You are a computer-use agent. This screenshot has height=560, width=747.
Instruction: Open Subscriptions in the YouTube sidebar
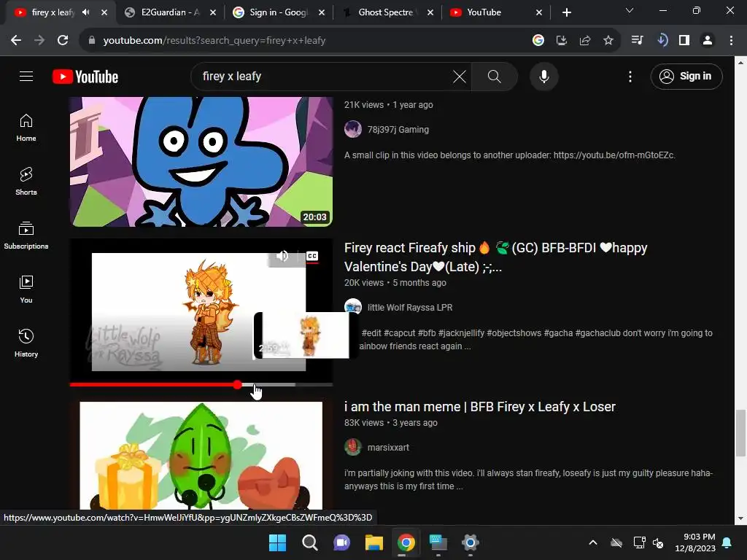coord(26,236)
